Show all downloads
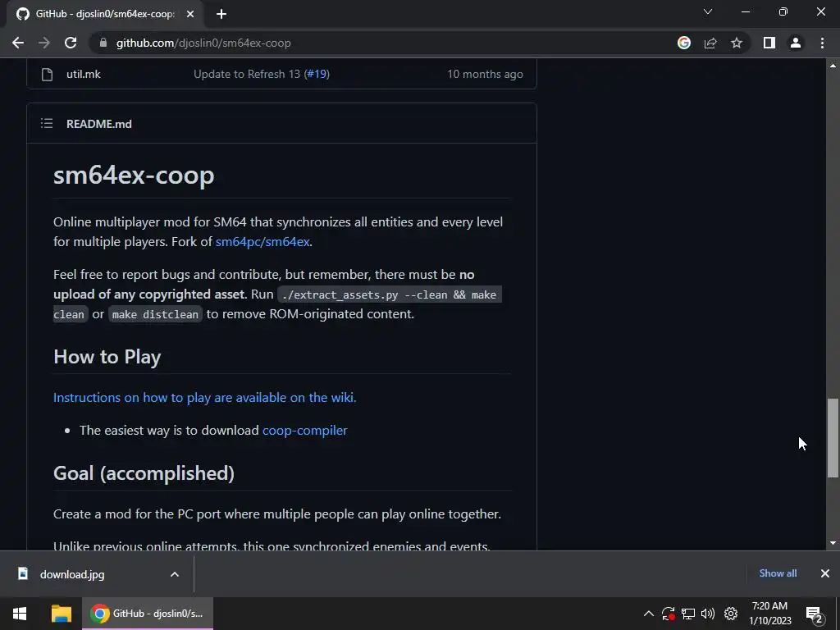 (778, 573)
